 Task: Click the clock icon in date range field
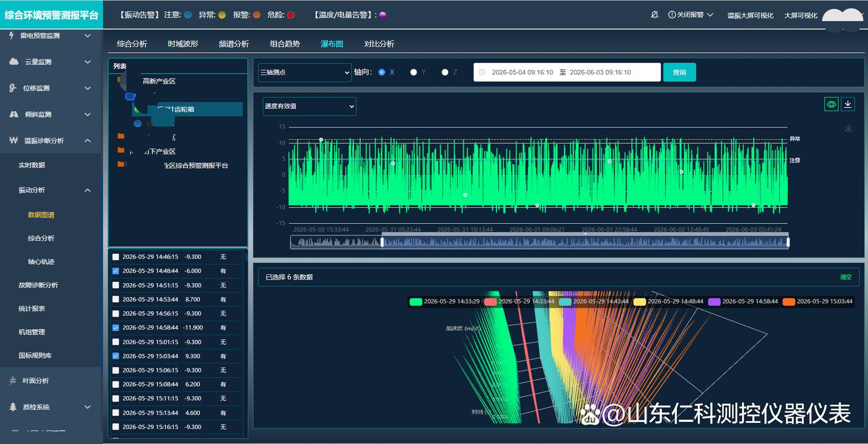482,72
